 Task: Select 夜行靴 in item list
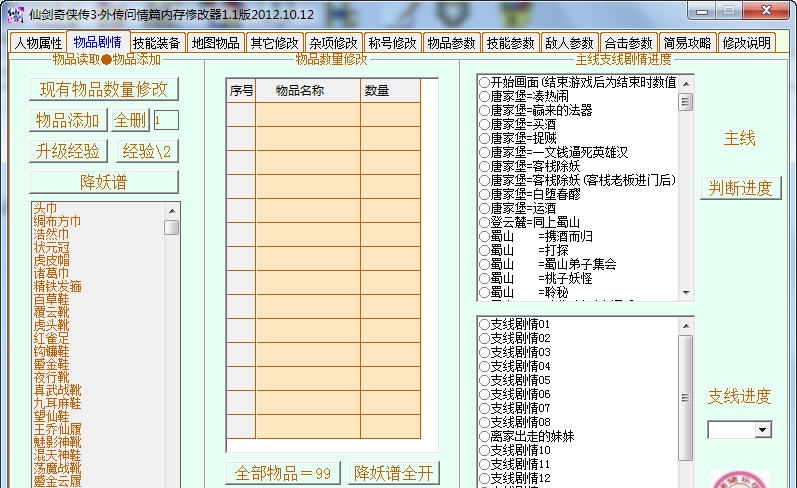coord(51,377)
